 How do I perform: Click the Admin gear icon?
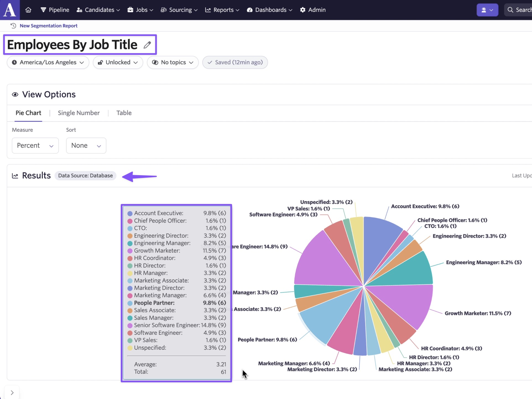click(x=303, y=10)
